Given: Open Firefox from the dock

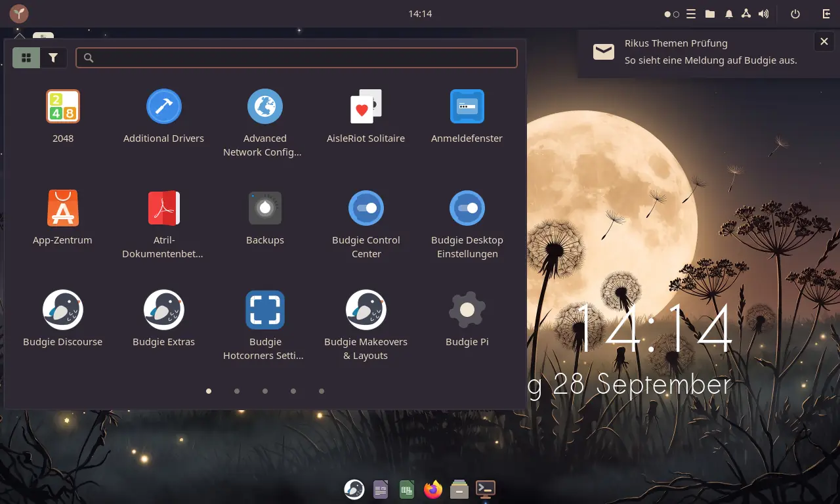Looking at the screenshot, I should pos(433,489).
